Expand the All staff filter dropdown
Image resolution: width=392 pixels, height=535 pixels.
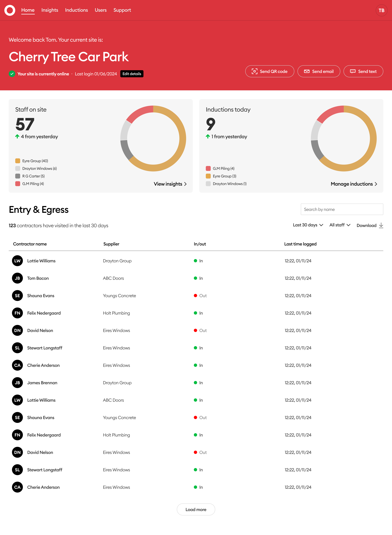[x=340, y=225]
